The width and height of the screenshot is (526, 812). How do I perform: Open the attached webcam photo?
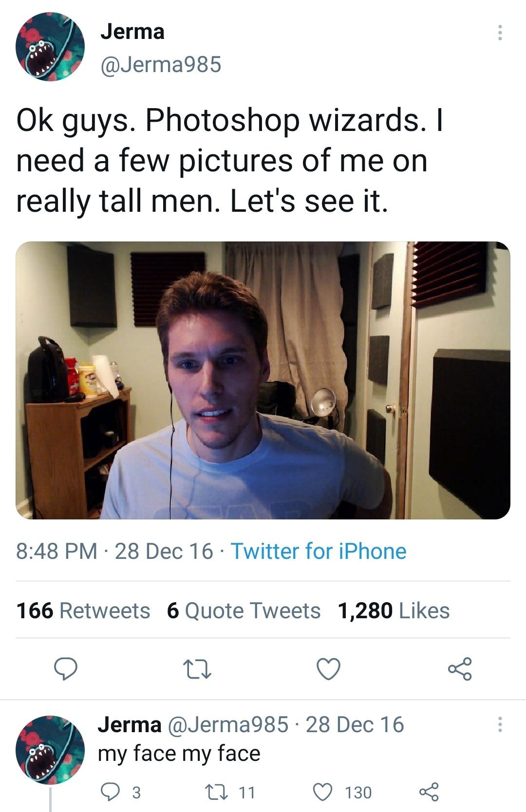pos(263,380)
